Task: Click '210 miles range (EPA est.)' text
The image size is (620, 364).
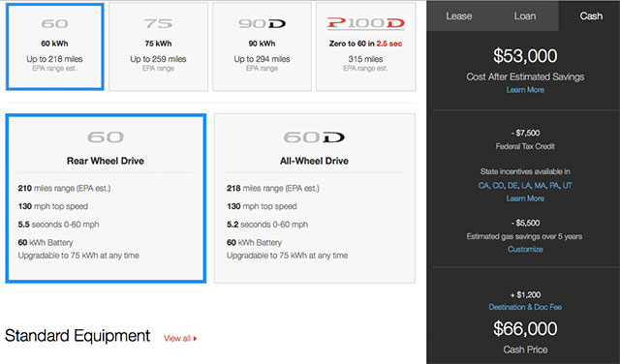Action: pos(64,188)
